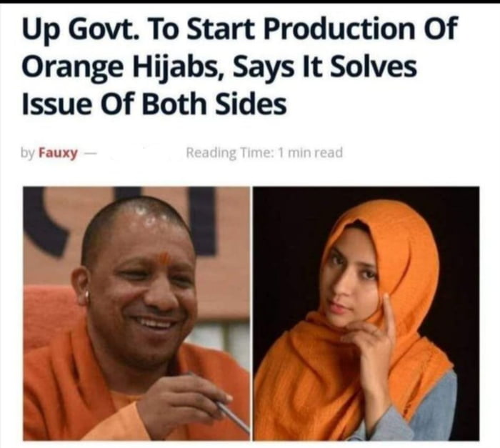The image size is (500, 448).
Task: Click the dash after the Fauxy author name
Action: [x=90, y=153]
